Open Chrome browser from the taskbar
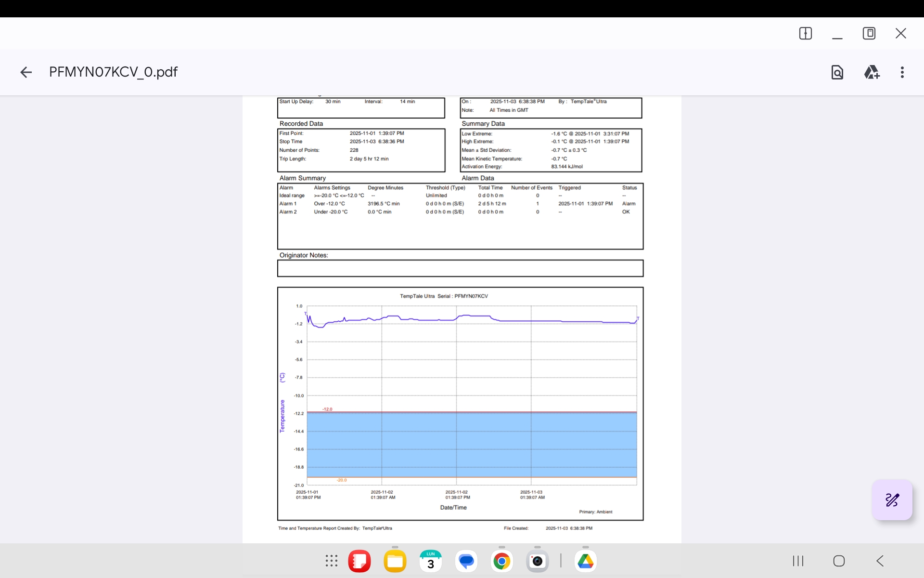 tap(501, 561)
